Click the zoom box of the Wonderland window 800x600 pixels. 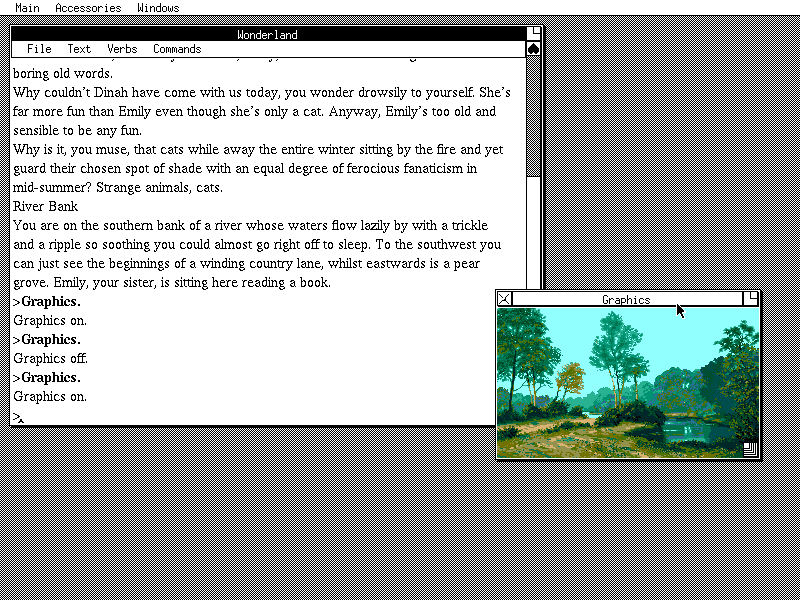[x=533, y=34]
